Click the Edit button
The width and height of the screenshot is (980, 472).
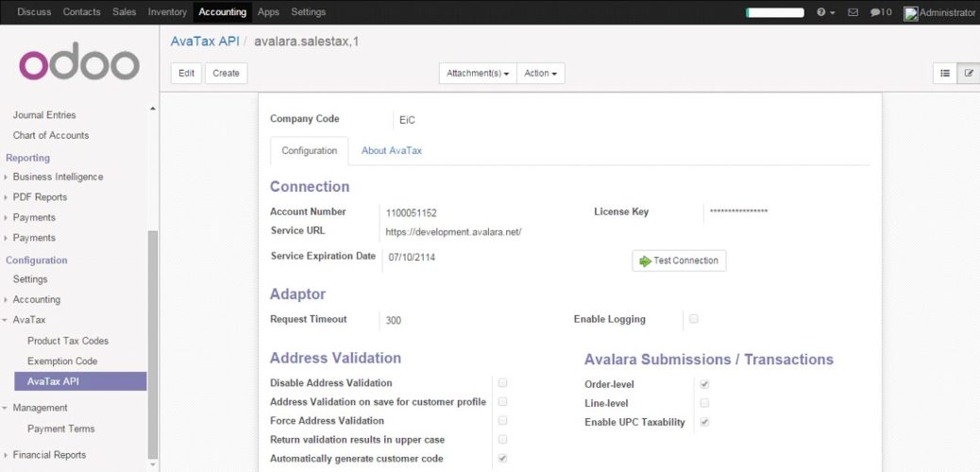pos(186,73)
